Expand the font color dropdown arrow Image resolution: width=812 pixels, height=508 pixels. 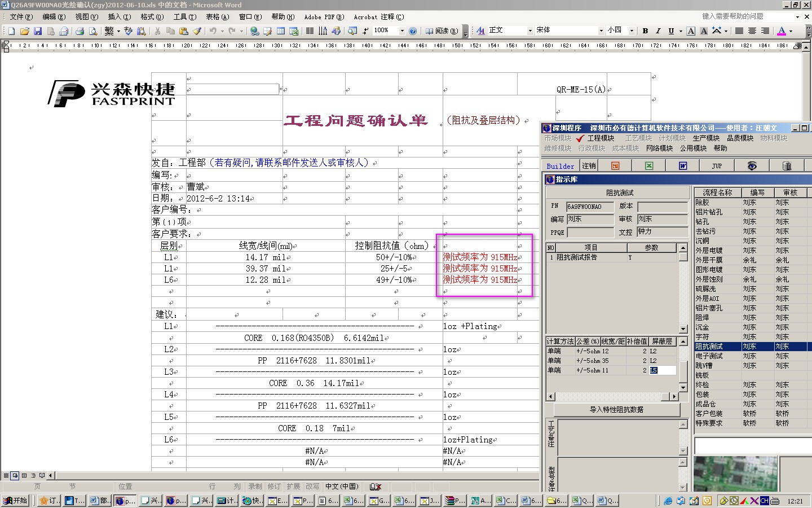pyautogui.click(x=791, y=30)
